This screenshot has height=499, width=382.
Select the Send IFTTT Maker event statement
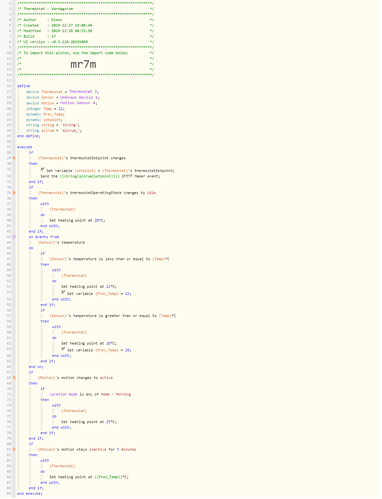pos(100,176)
